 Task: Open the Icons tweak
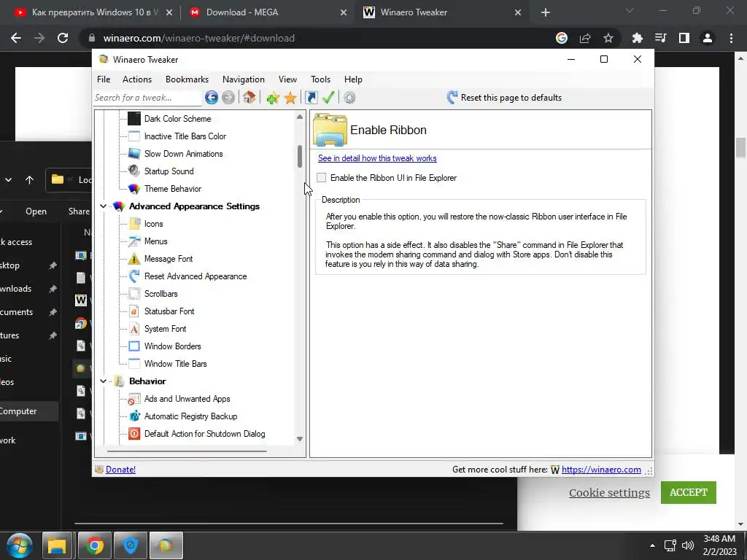coord(153,224)
